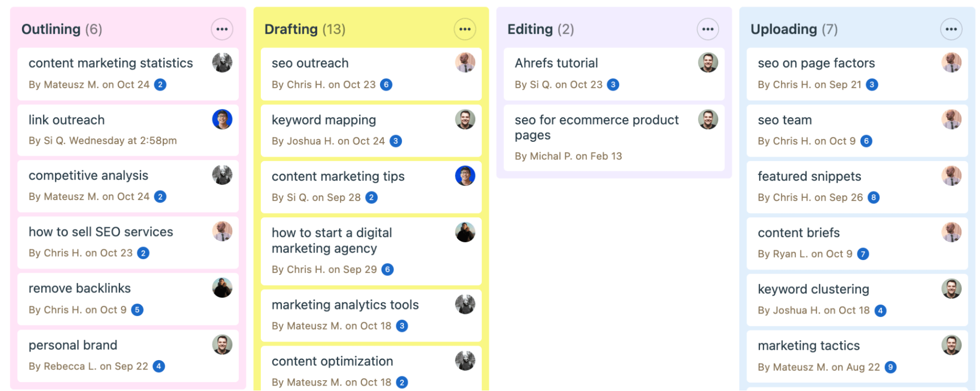The height and width of the screenshot is (391, 980).
Task: Click Chris H.'s avatar on the seo outreach card
Action: pyautogui.click(x=465, y=63)
